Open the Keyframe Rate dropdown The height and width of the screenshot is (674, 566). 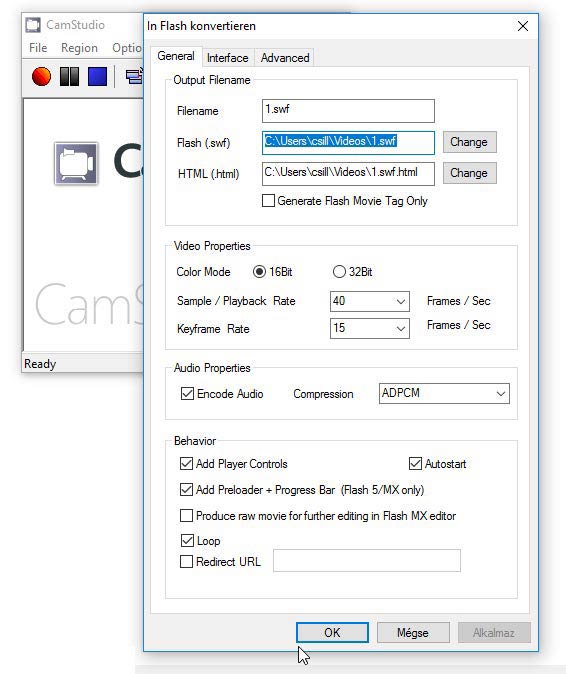(x=370, y=328)
